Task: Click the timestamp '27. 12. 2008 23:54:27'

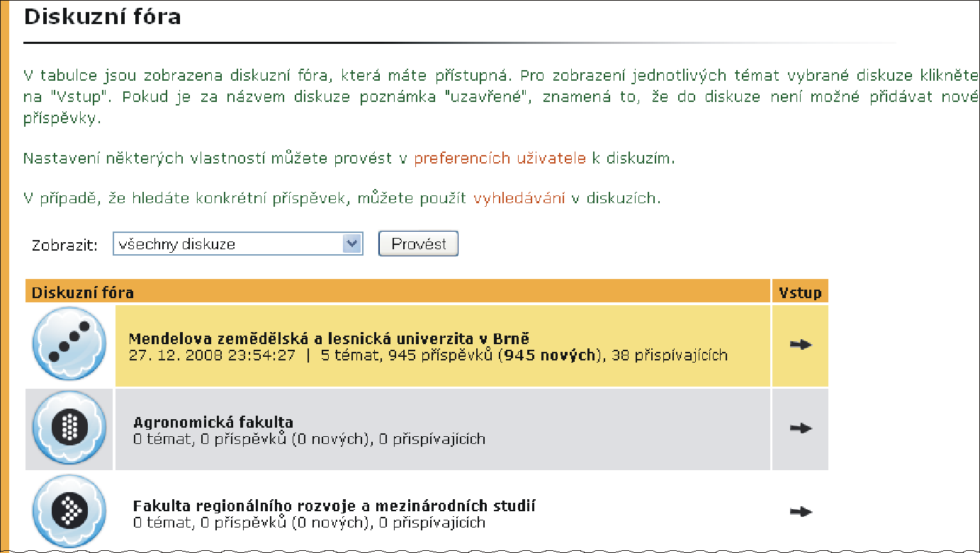Action: (x=212, y=355)
